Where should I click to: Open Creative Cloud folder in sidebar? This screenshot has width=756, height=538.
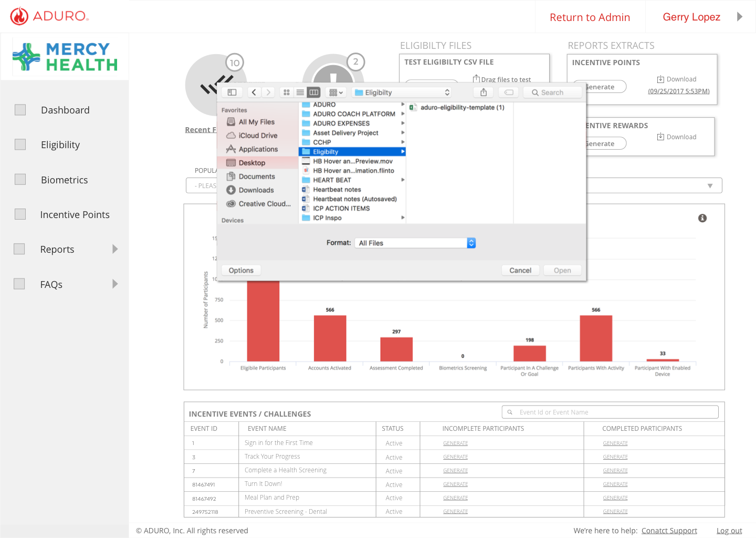(258, 204)
